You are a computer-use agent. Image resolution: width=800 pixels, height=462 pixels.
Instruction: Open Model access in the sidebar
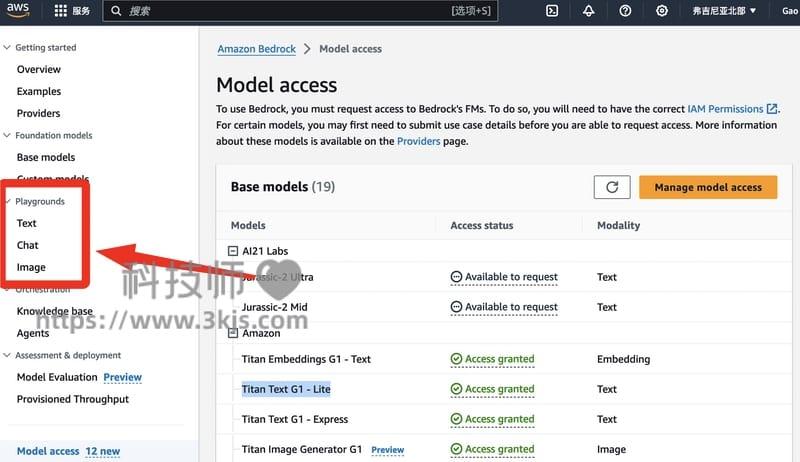(48, 451)
